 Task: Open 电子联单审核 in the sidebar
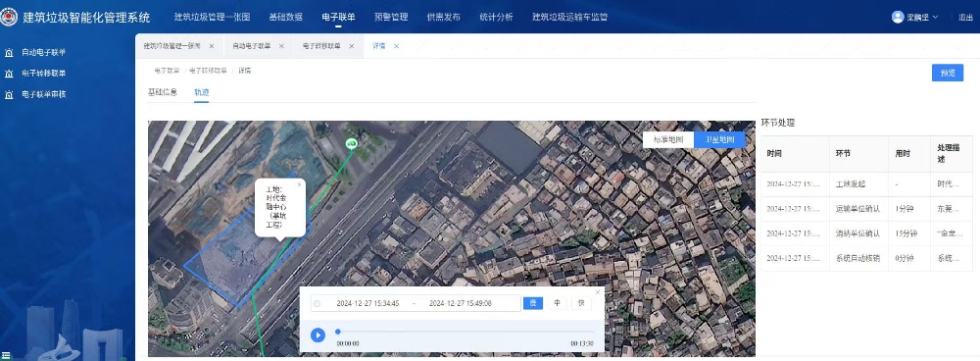(x=44, y=95)
